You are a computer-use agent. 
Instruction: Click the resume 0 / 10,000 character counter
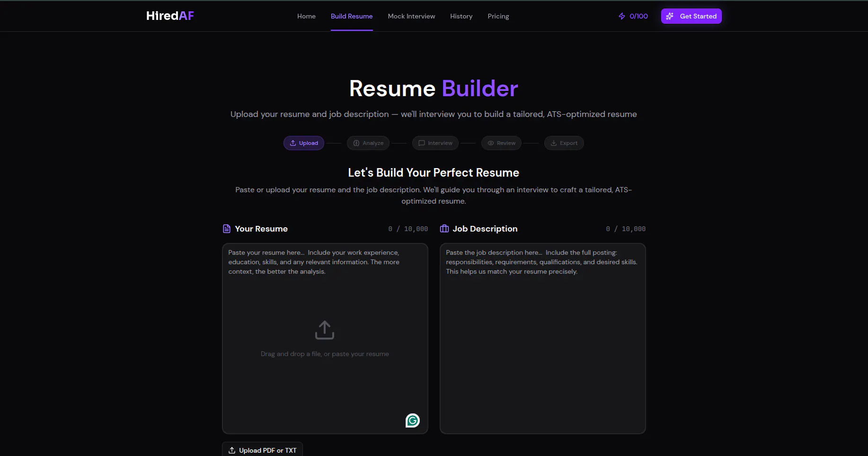[x=408, y=229]
